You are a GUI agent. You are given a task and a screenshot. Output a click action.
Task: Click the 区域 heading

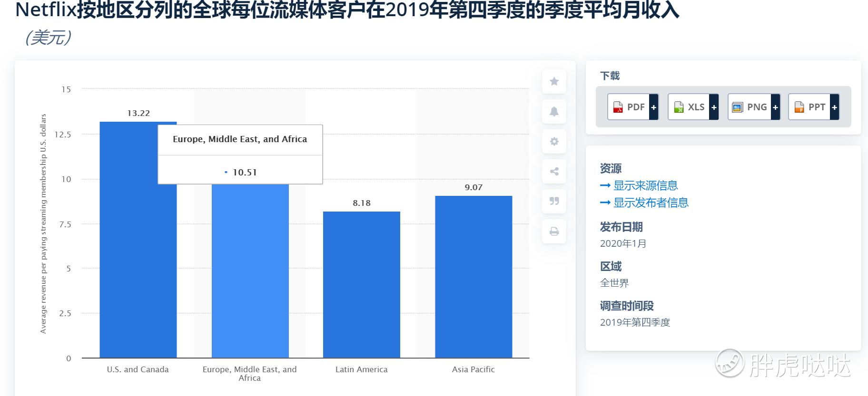611,266
